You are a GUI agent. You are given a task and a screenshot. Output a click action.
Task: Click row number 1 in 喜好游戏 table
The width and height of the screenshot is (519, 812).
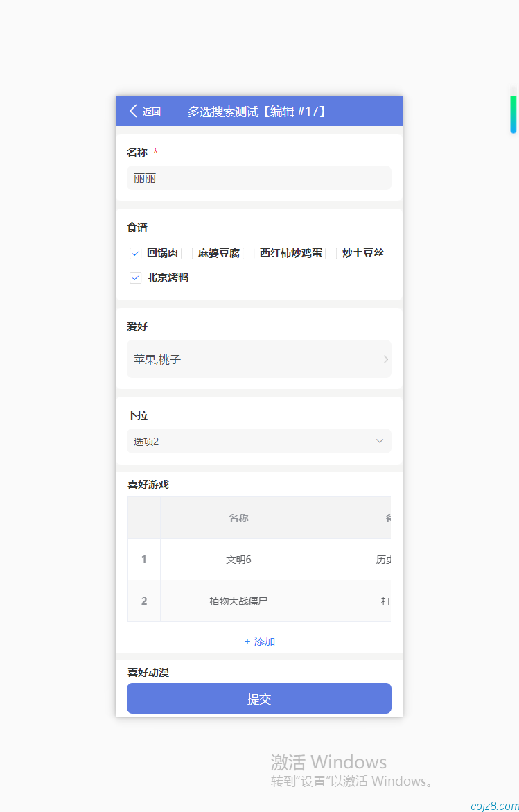144,560
